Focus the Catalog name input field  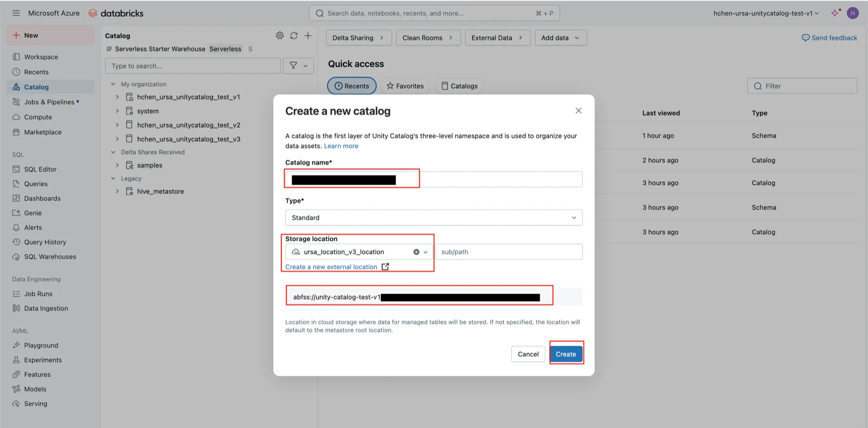point(434,179)
